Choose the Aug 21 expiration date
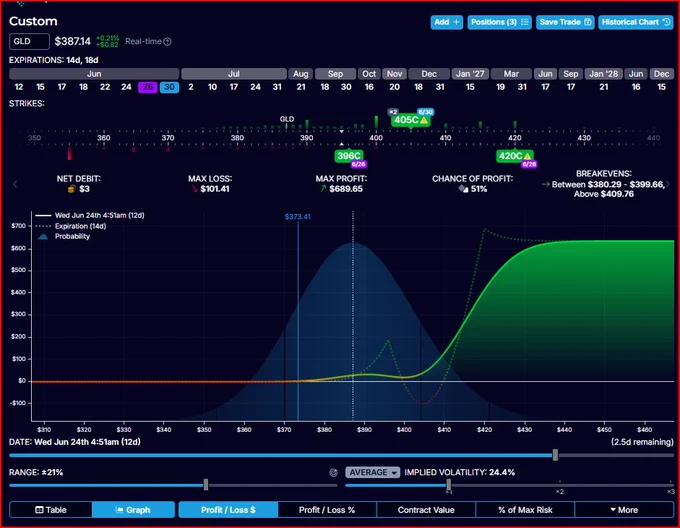Image resolution: width=680 pixels, height=528 pixels. (301, 87)
